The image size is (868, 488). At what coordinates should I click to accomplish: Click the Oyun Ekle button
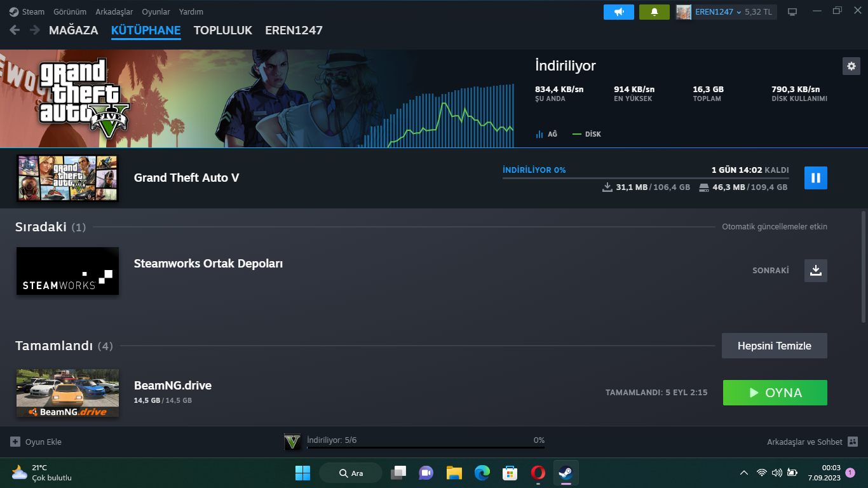[36, 442]
